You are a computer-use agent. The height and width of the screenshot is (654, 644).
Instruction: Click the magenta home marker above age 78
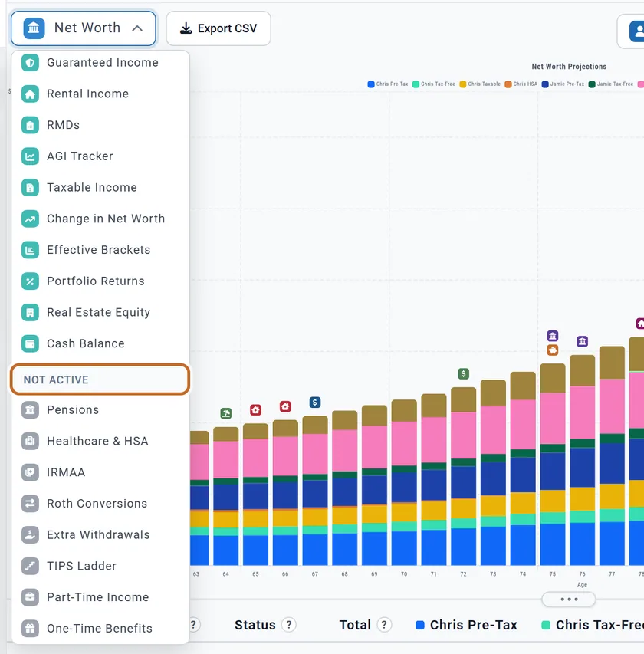click(640, 324)
